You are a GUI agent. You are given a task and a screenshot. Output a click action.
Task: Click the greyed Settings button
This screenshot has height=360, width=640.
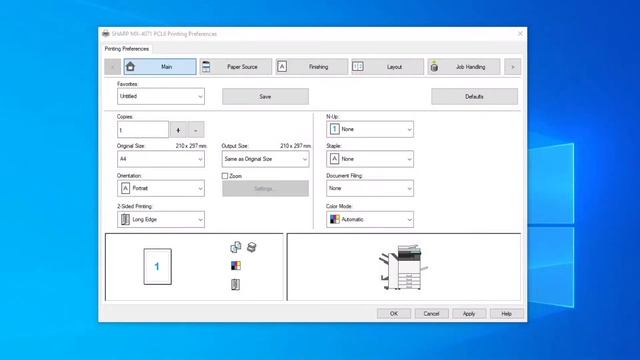(x=265, y=189)
